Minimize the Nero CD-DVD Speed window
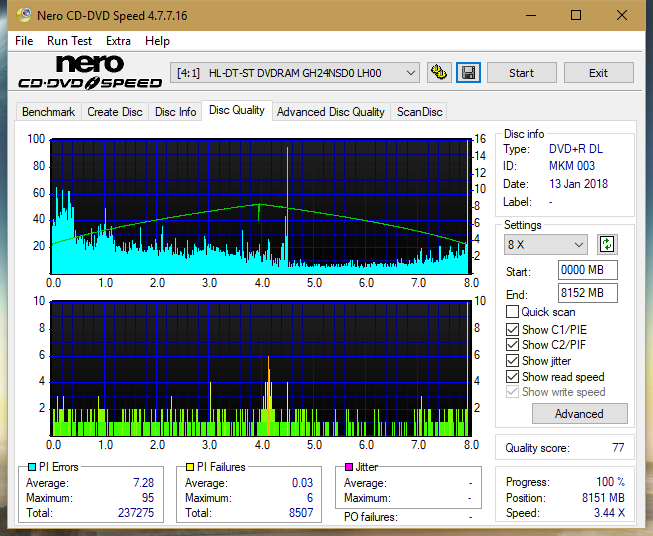 coord(531,15)
